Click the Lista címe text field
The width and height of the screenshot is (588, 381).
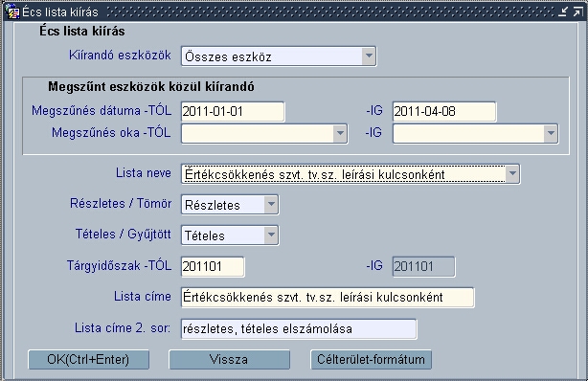pyautogui.click(x=328, y=298)
